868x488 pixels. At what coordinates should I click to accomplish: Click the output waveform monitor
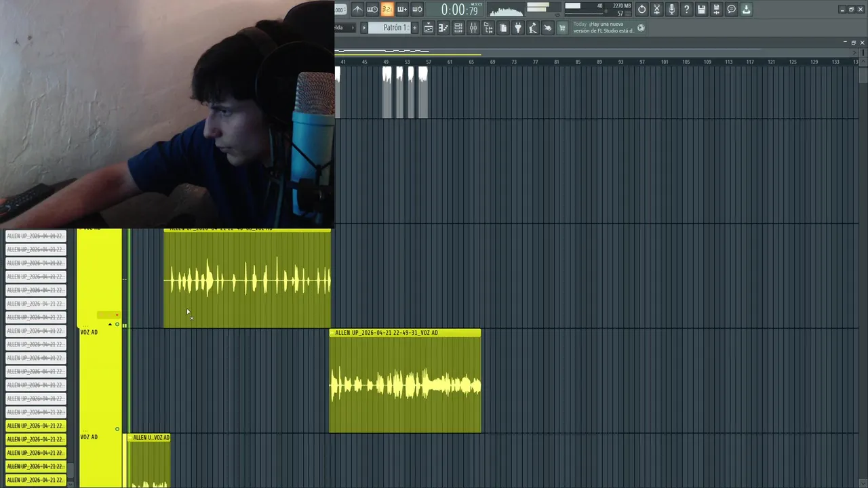point(505,9)
